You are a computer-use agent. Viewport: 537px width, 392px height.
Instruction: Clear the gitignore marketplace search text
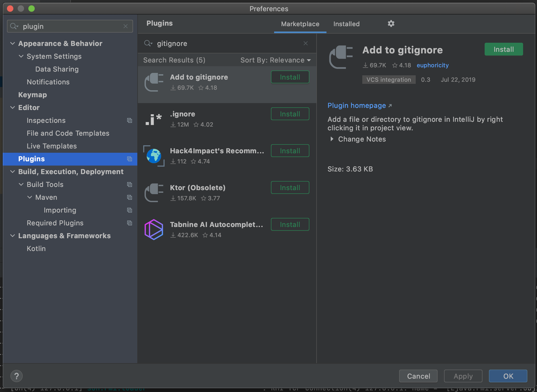[306, 43]
